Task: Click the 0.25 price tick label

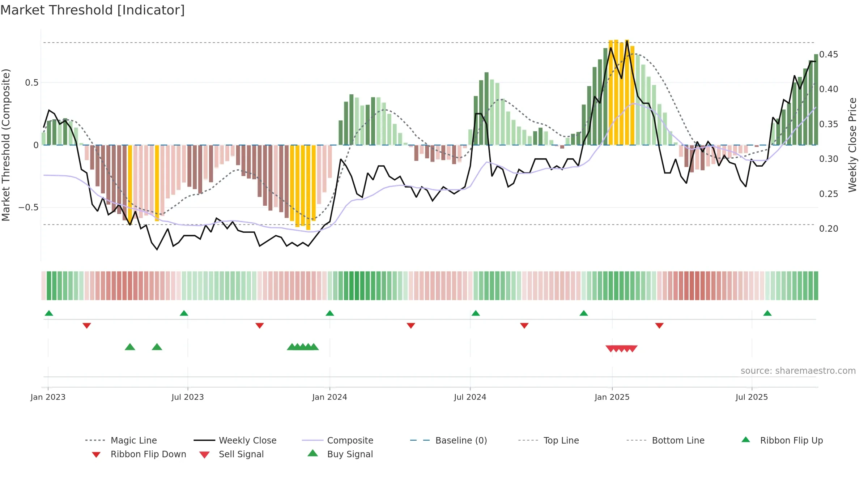Action: [829, 194]
